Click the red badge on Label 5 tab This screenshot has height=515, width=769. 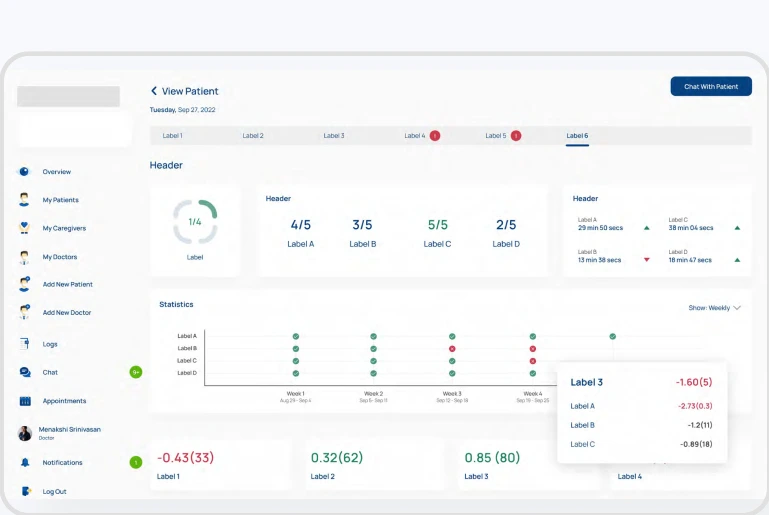coord(516,136)
